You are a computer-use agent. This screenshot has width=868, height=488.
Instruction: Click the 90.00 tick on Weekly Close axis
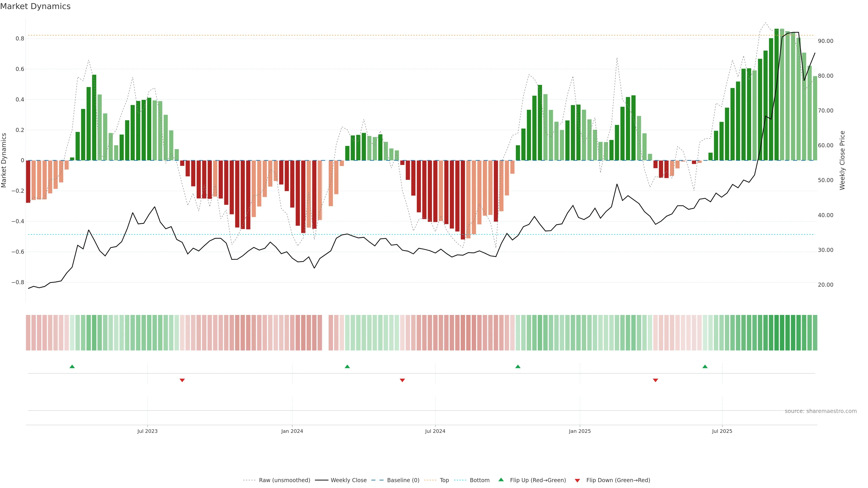(826, 41)
